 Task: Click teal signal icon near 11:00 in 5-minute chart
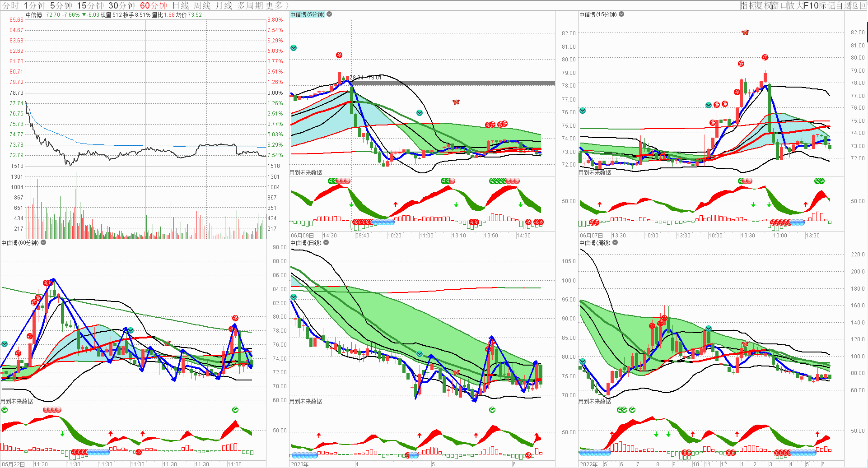coord(420,113)
